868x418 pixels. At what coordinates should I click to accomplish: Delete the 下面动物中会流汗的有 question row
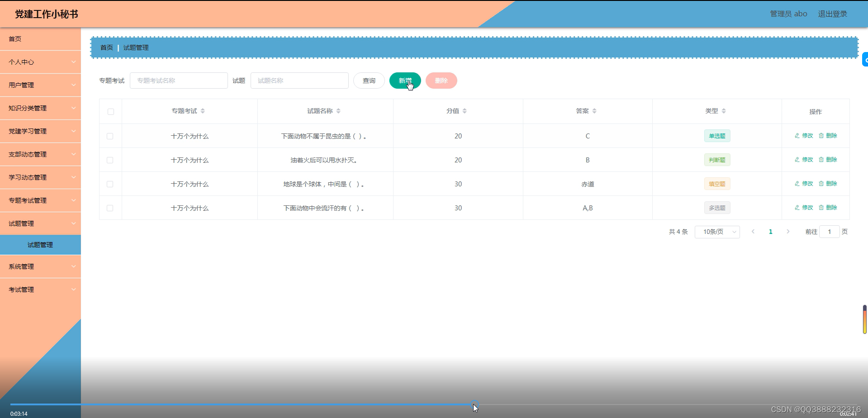coord(828,208)
